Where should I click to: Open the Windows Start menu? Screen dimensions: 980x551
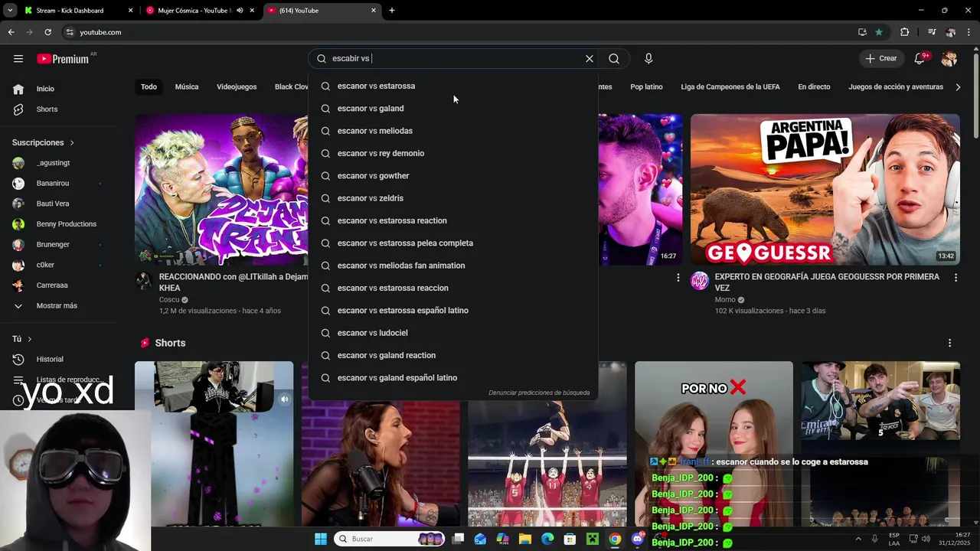tap(321, 539)
